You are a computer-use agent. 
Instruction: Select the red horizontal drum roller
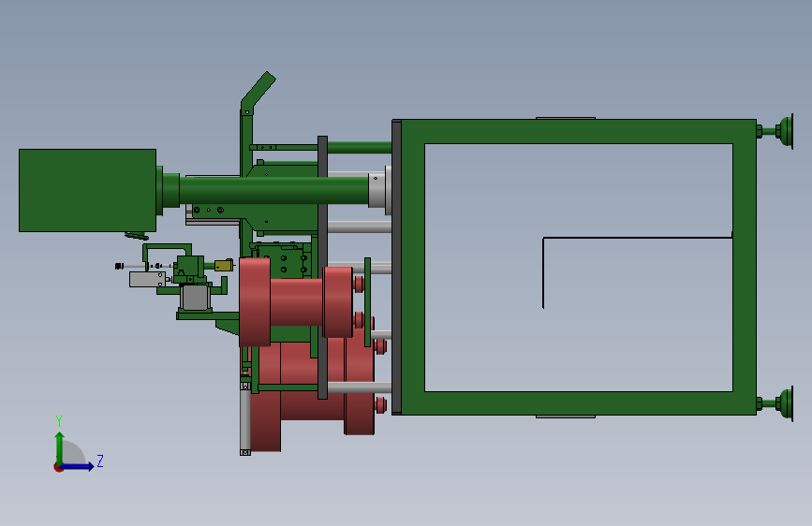click(x=296, y=301)
